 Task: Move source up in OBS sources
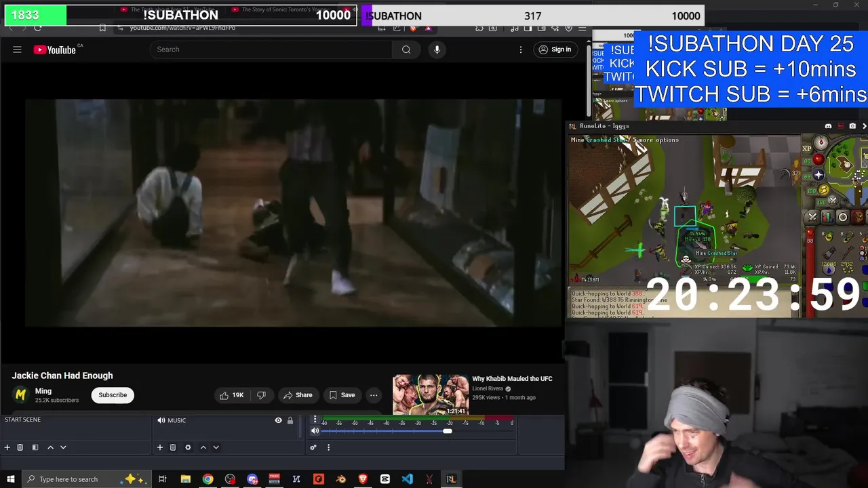[x=203, y=447]
